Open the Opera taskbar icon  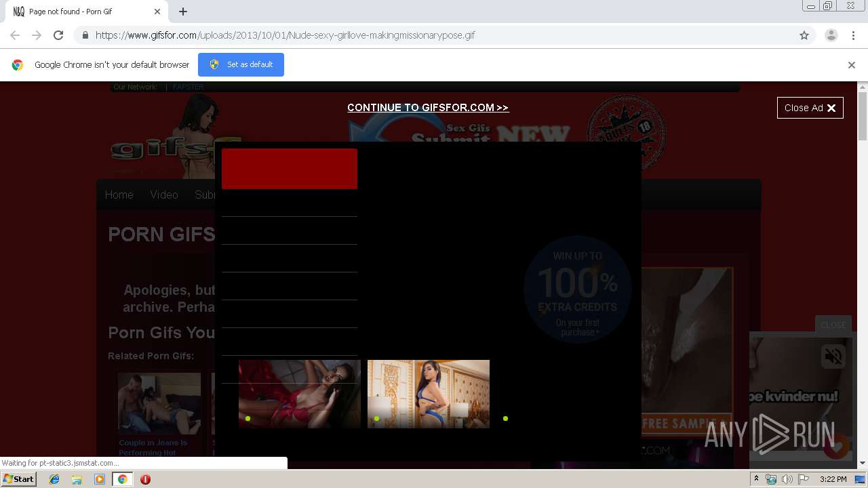[x=145, y=479]
